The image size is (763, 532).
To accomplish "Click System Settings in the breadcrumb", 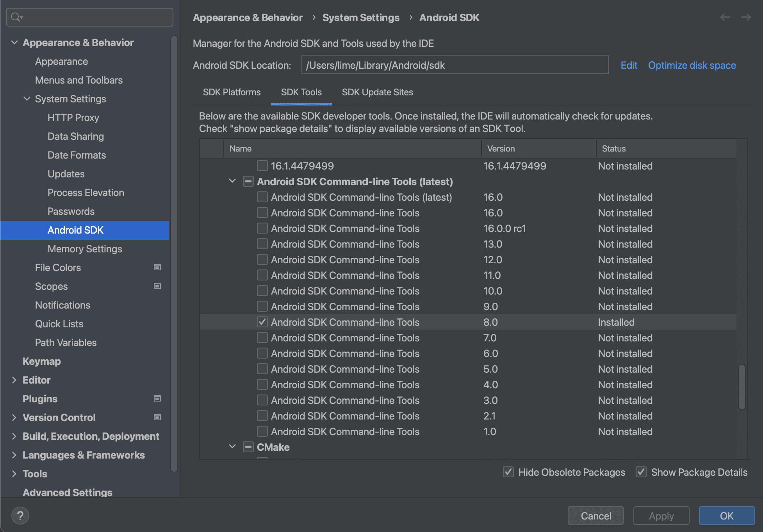I will click(361, 18).
